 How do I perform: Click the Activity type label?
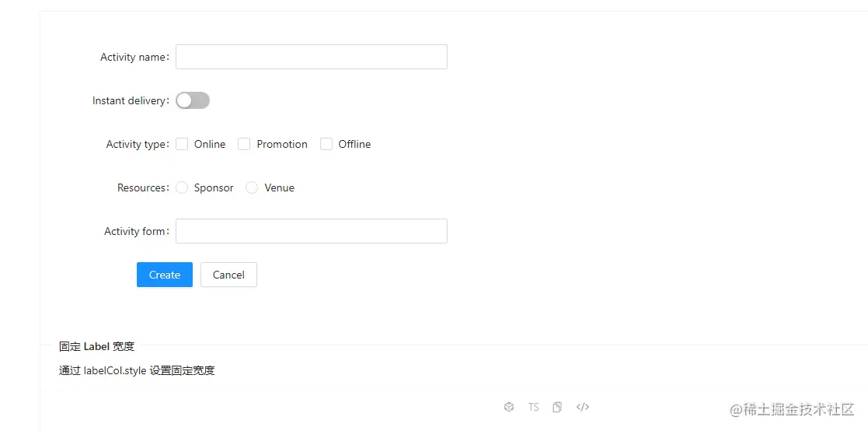(x=136, y=144)
